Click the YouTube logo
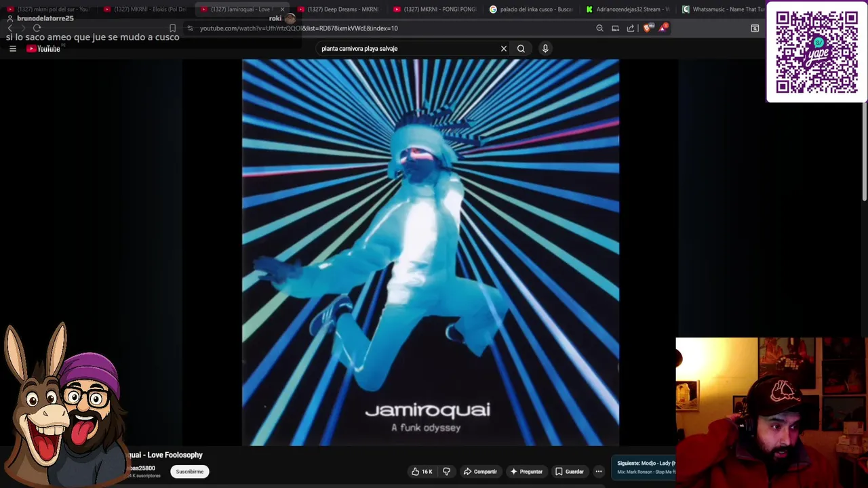Screen dimensions: 868x488 [43, 49]
